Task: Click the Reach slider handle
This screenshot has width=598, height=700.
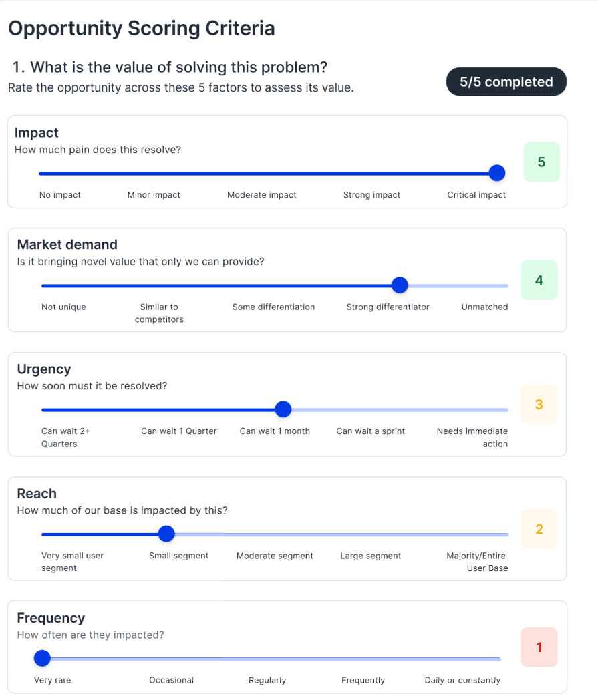Action: pyautogui.click(x=166, y=534)
